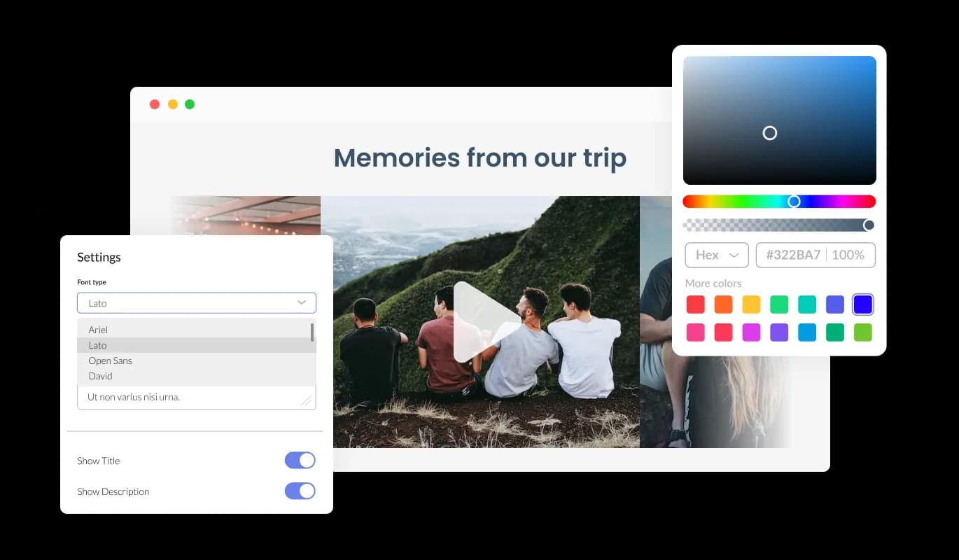The height and width of the screenshot is (560, 959).
Task: Open the Hex format dropdown
Action: point(716,255)
